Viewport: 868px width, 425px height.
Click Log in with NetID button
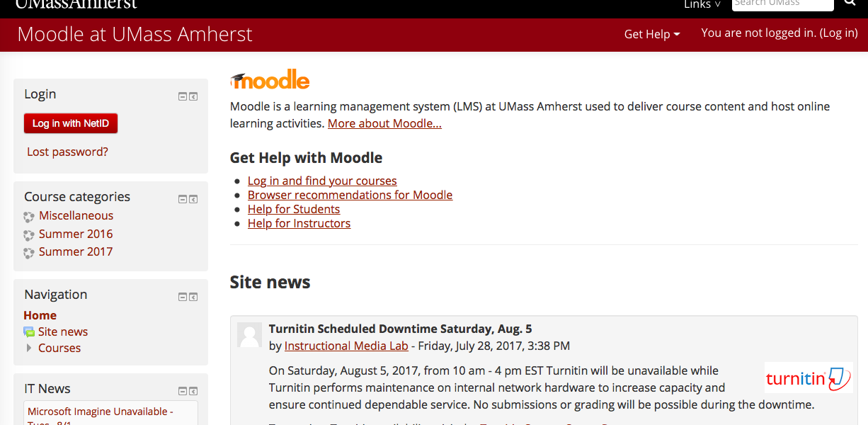[x=71, y=123]
